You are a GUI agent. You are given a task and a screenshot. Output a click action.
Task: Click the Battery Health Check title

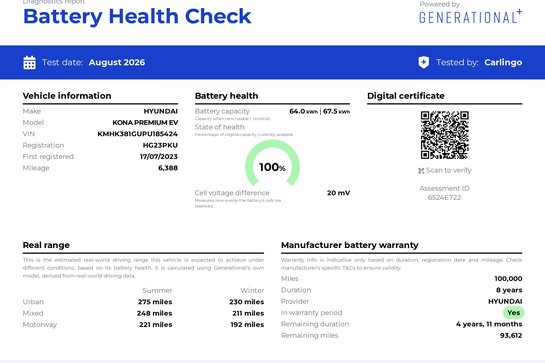[137, 16]
